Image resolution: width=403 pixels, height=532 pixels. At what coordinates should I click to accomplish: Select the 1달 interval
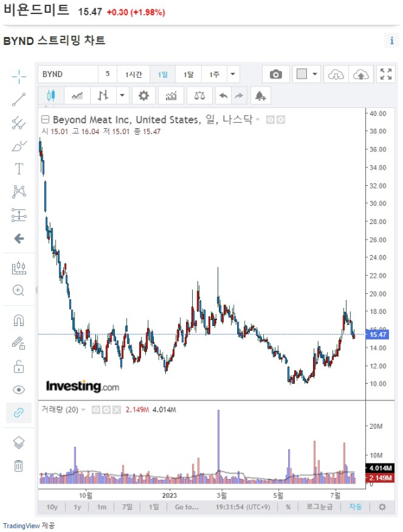[188, 74]
